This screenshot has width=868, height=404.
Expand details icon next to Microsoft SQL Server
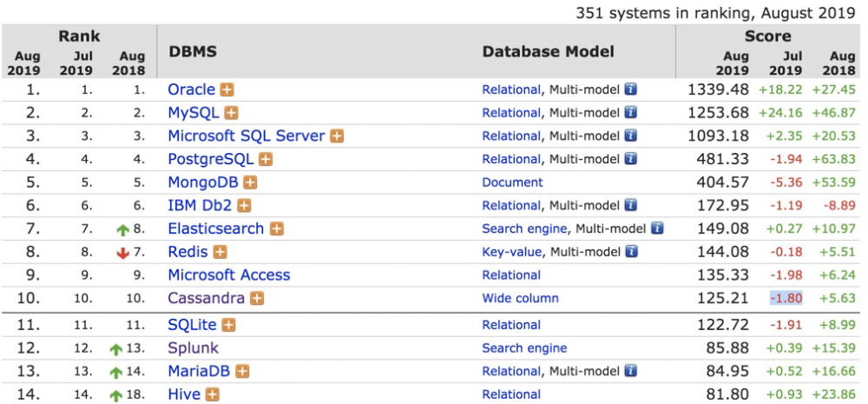pos(336,136)
